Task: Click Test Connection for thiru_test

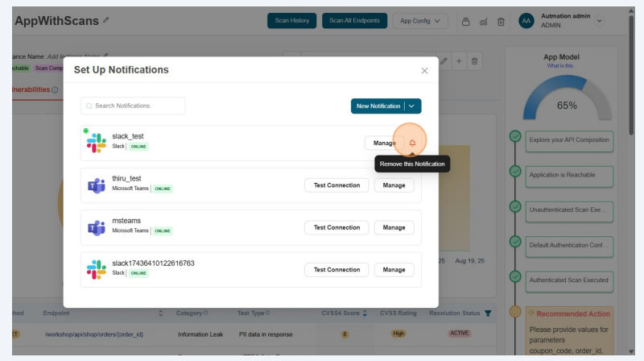Action: 336,185
